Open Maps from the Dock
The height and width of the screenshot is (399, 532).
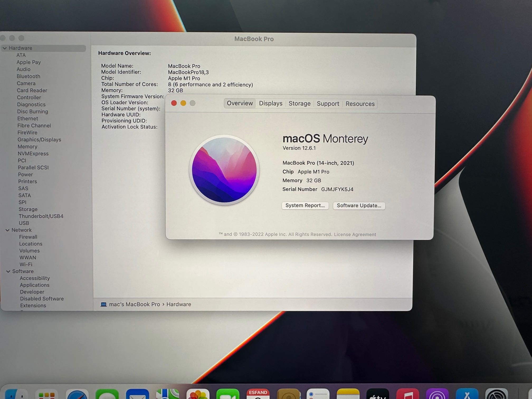[x=168, y=394]
